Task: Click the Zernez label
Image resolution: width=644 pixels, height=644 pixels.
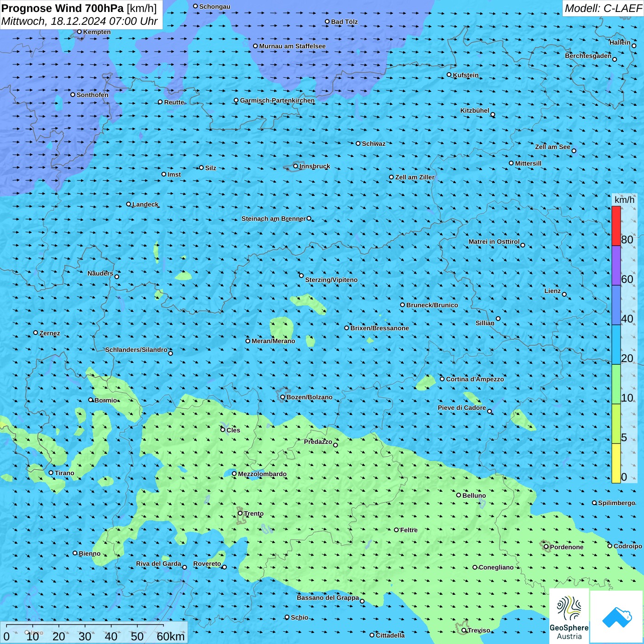Action: pos(50,333)
